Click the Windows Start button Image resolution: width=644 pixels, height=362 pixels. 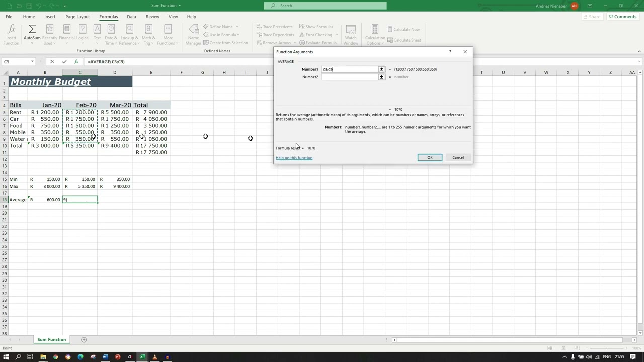(x=6, y=357)
